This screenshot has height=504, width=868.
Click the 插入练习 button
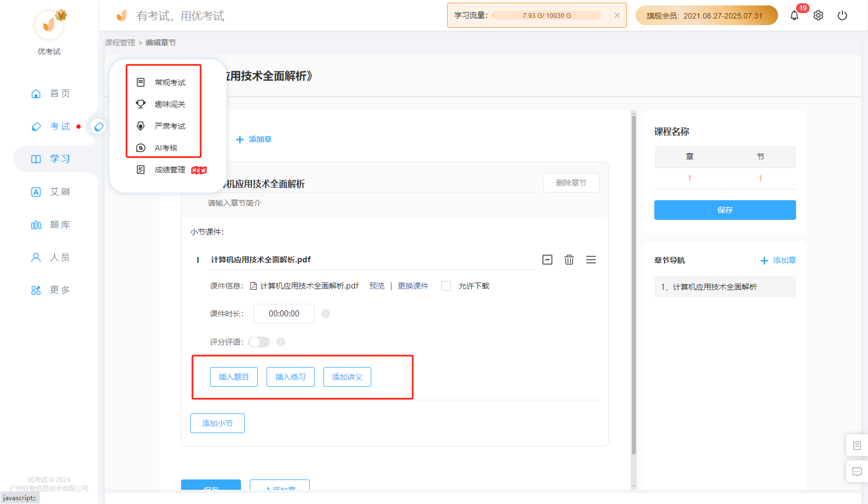point(291,377)
